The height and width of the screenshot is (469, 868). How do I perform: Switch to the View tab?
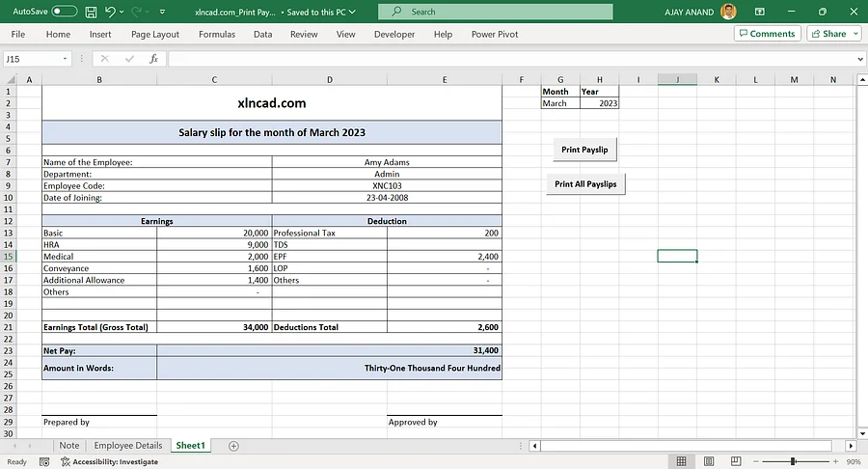tap(346, 35)
